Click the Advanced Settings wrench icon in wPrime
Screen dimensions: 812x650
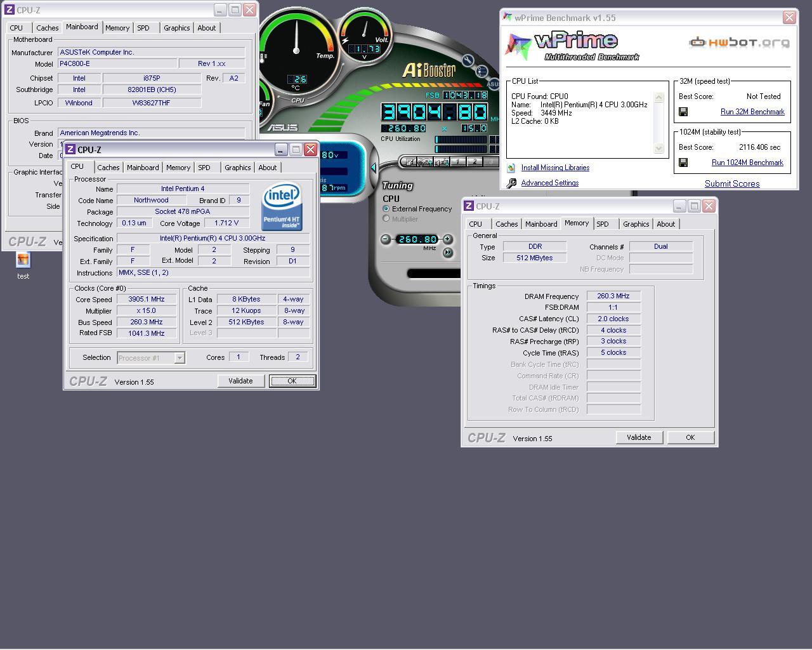511,183
